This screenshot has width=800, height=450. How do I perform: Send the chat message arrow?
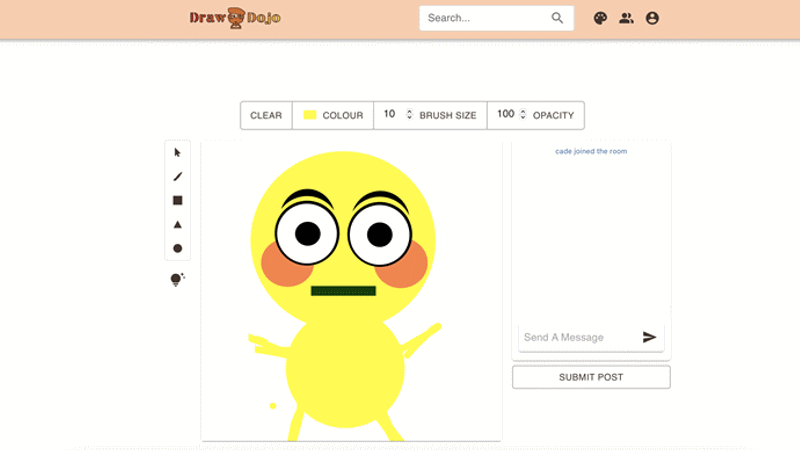[x=649, y=337]
